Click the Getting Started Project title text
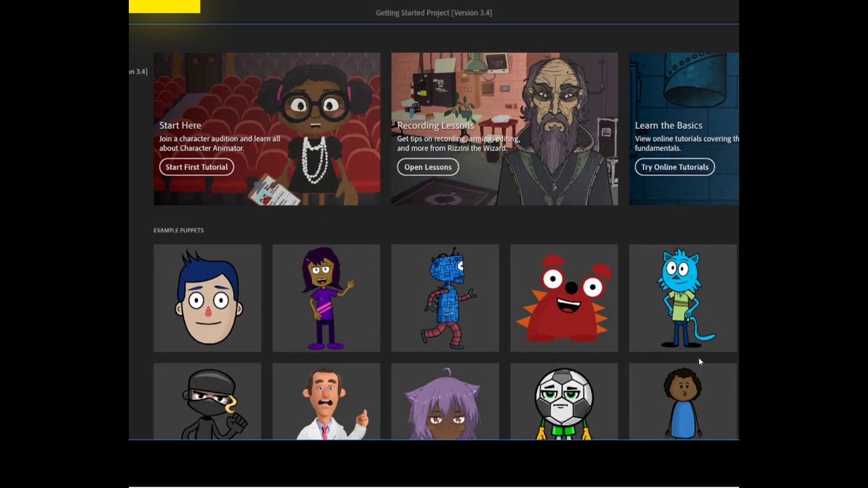The image size is (868, 488). pos(434,13)
